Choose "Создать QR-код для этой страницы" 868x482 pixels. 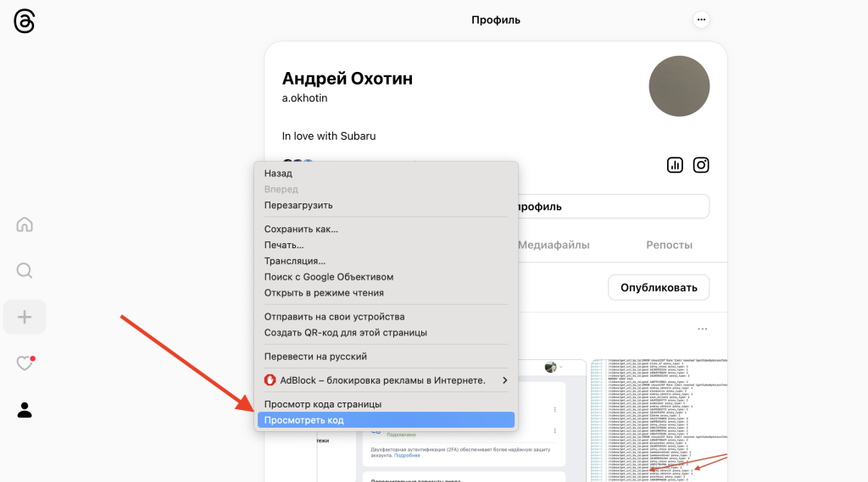tap(345, 333)
